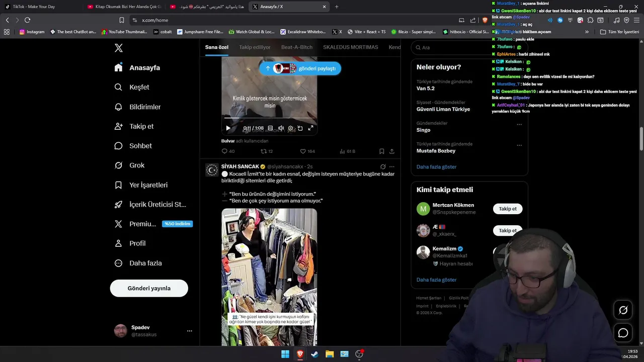Open video player settings gear

[290, 128]
